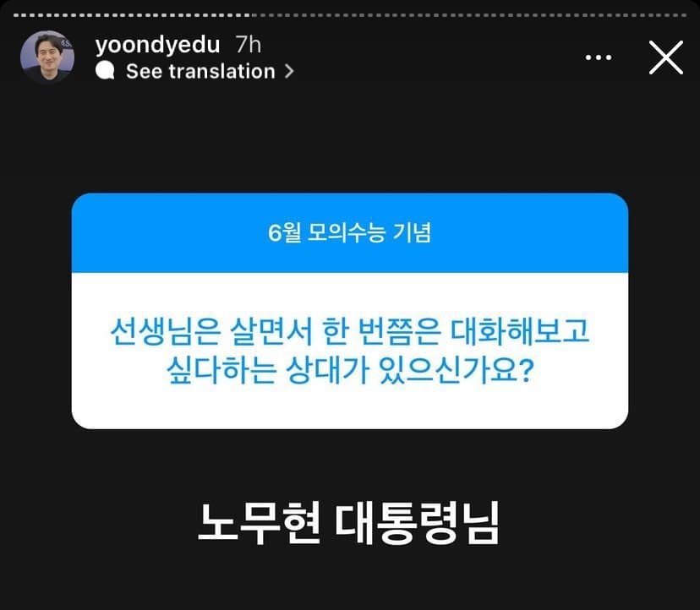700x610 pixels.
Task: Tap the answer word 노무현
Action: pyautogui.click(x=259, y=522)
